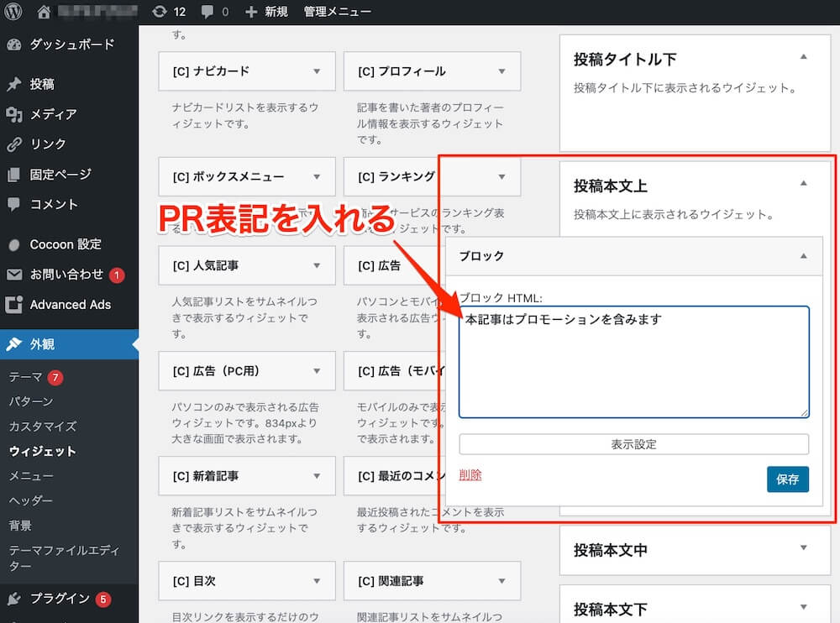The height and width of the screenshot is (623, 840).
Task: Click the 削除 link to delete the widget
Action: point(470,475)
